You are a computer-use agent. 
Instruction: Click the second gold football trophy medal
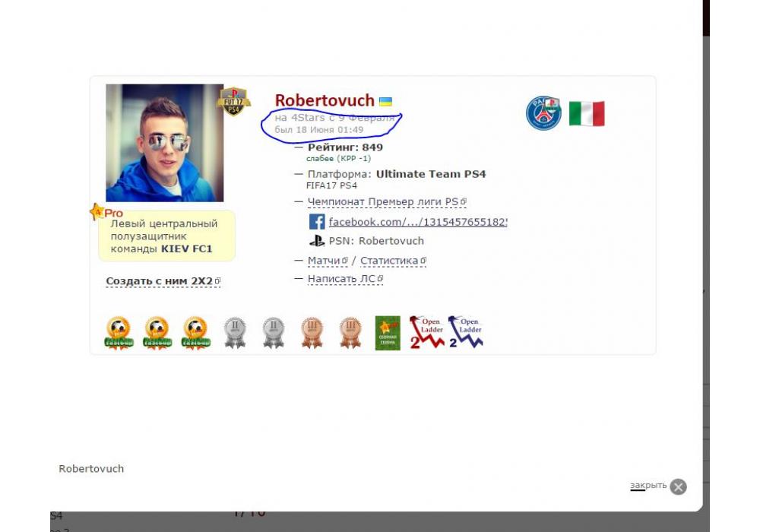pos(157,333)
